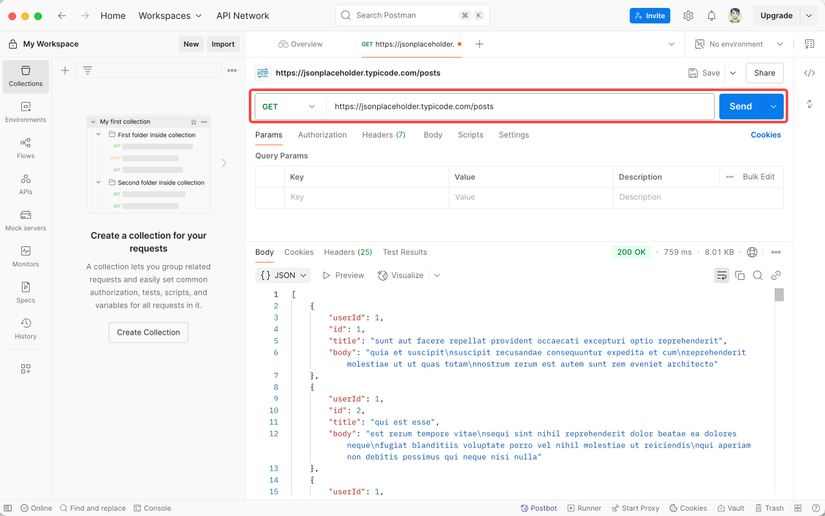Open the collections options three-dot menu
The image size is (825, 516).
pos(232,70)
